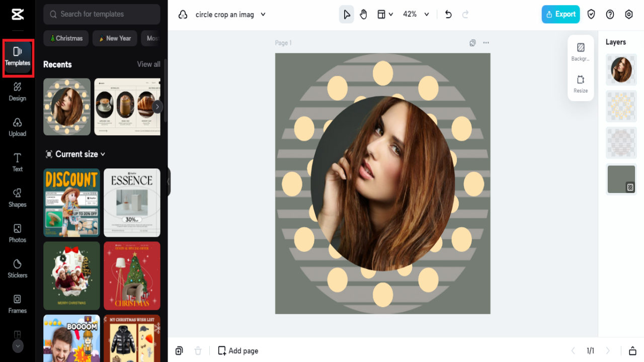
Task: Open the Design sidebar tab
Action: [18, 92]
